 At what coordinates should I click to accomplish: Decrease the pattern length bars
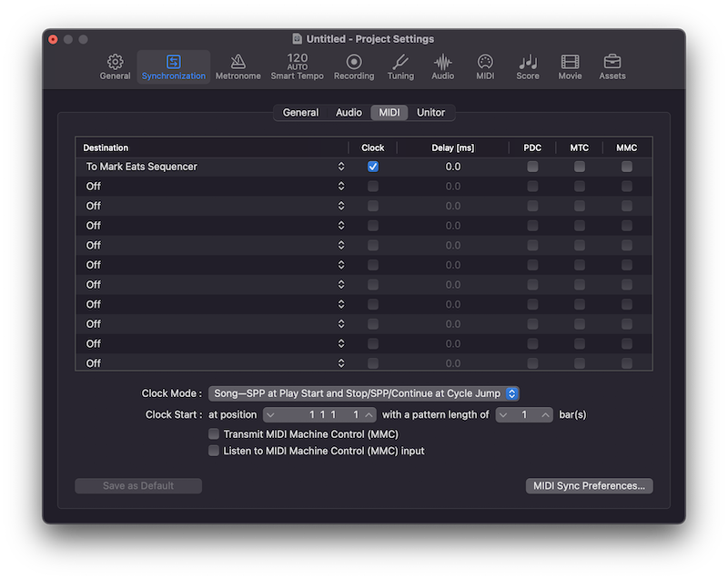click(503, 414)
